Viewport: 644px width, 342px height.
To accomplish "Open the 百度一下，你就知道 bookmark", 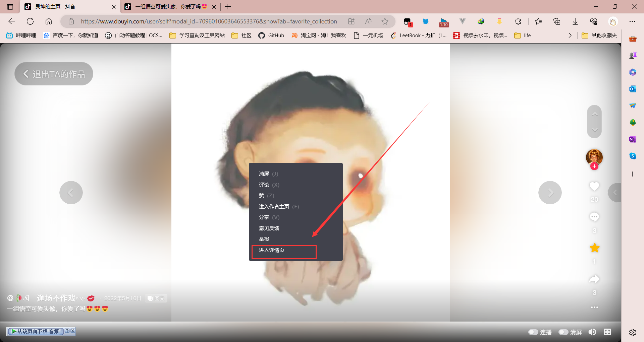I will point(71,36).
